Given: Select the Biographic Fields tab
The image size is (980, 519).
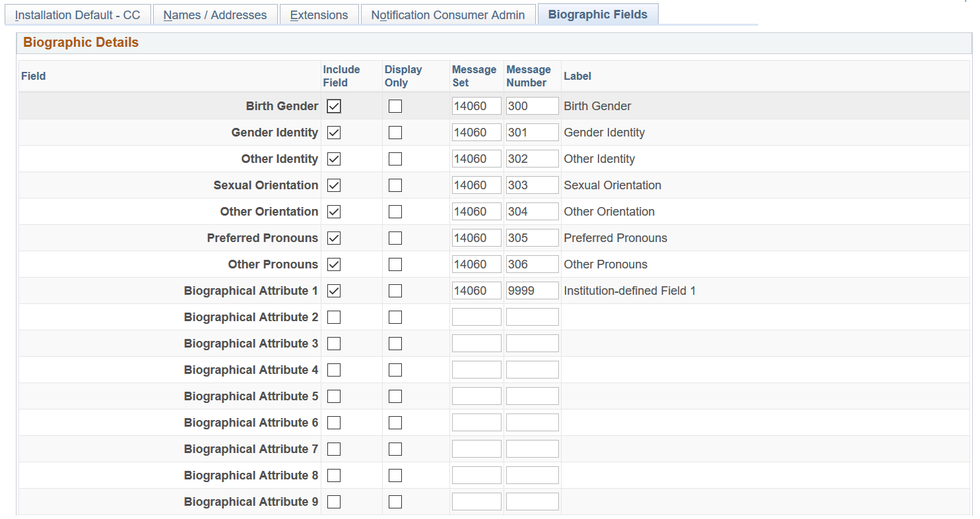Looking at the screenshot, I should pyautogui.click(x=598, y=14).
